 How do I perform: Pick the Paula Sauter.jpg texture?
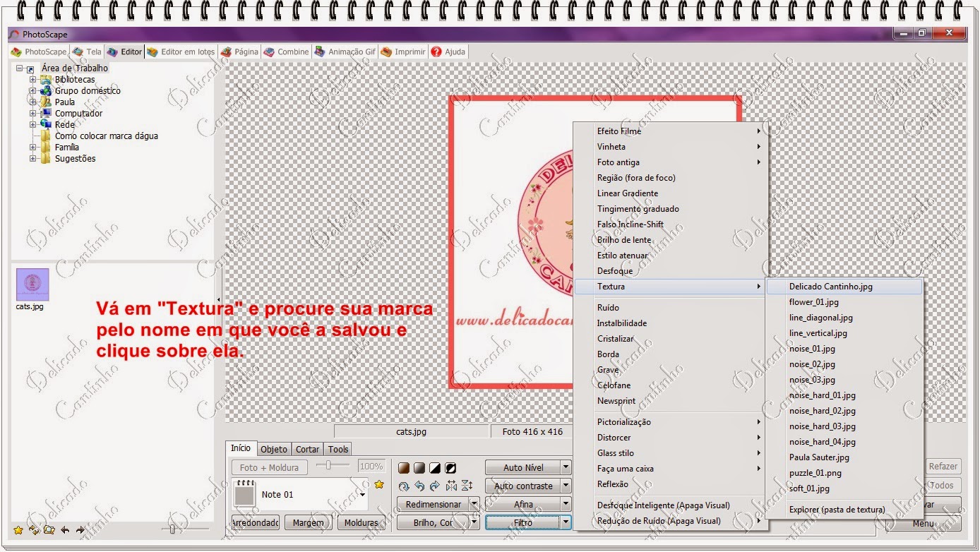tap(844, 457)
